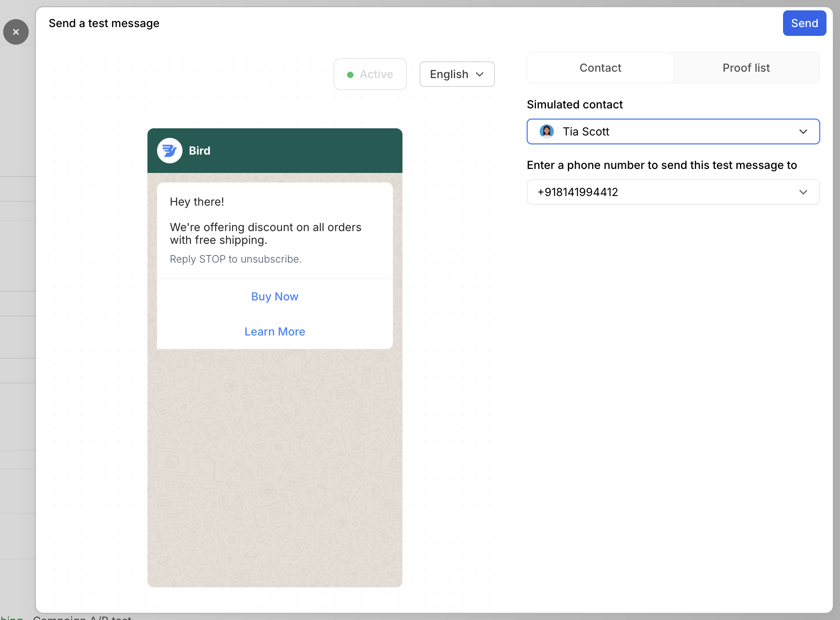The image size is (840, 620).
Task: Click the Hey there! message text
Action: coord(197,202)
